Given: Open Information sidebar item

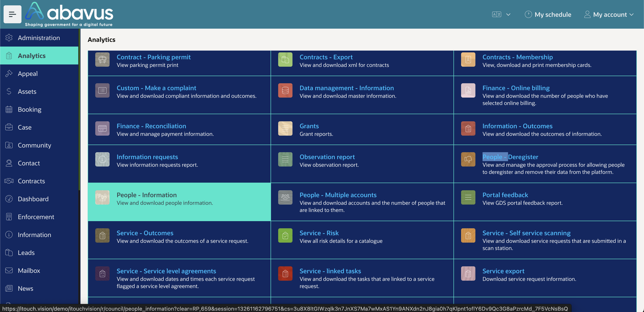Looking at the screenshot, I should [x=39, y=234].
